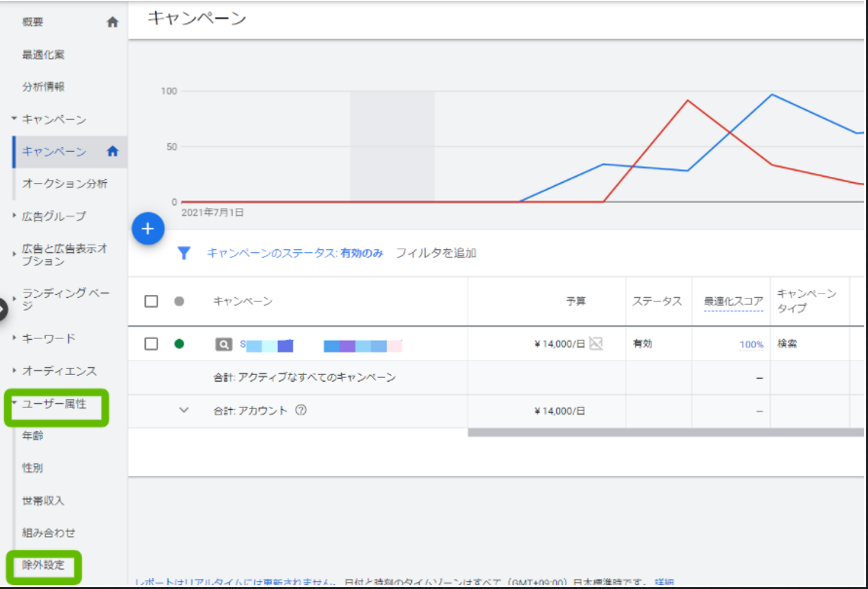Open 概要 in the sidebar
Screen dimensions: 868x589
[33, 22]
